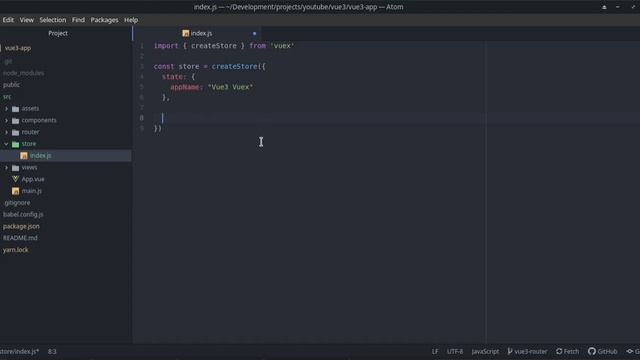This screenshot has height=360, width=640.
Task: Click the LF line ending selector
Action: click(x=435, y=351)
